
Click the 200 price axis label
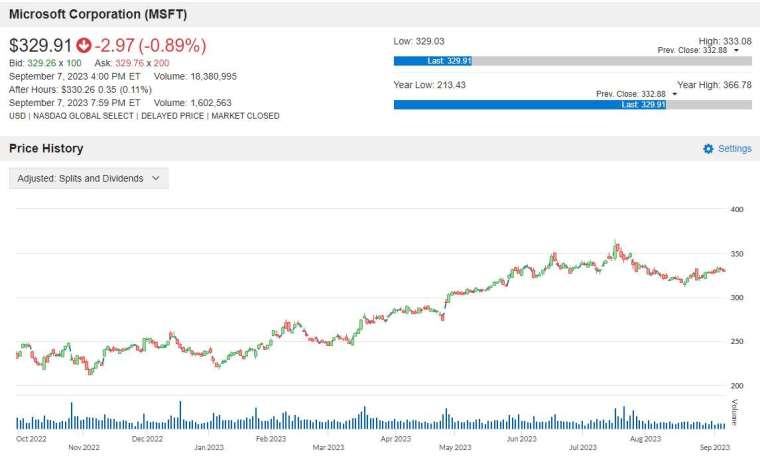click(x=737, y=386)
